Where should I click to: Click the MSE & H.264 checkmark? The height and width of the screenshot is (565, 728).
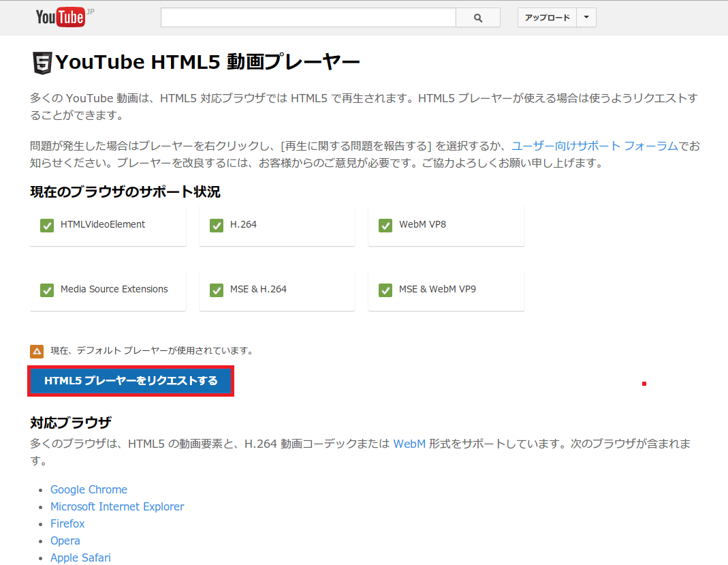(217, 290)
